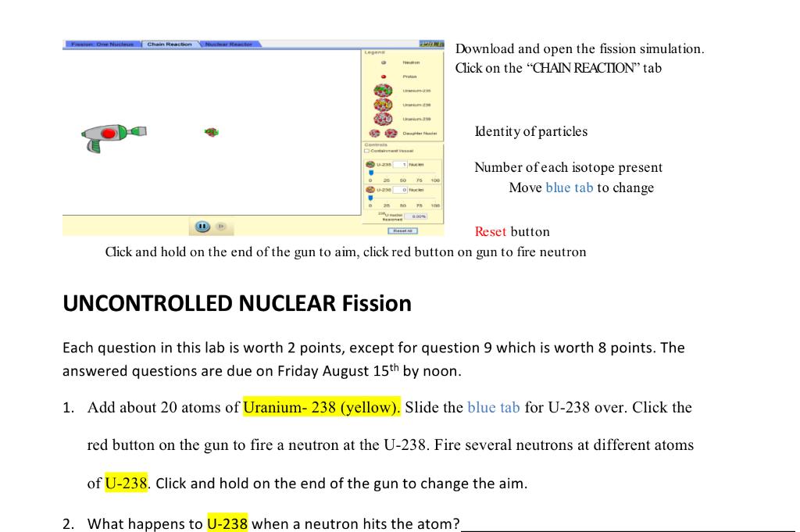
Task: Select the Neutron icon in the Legend
Action: [384, 62]
